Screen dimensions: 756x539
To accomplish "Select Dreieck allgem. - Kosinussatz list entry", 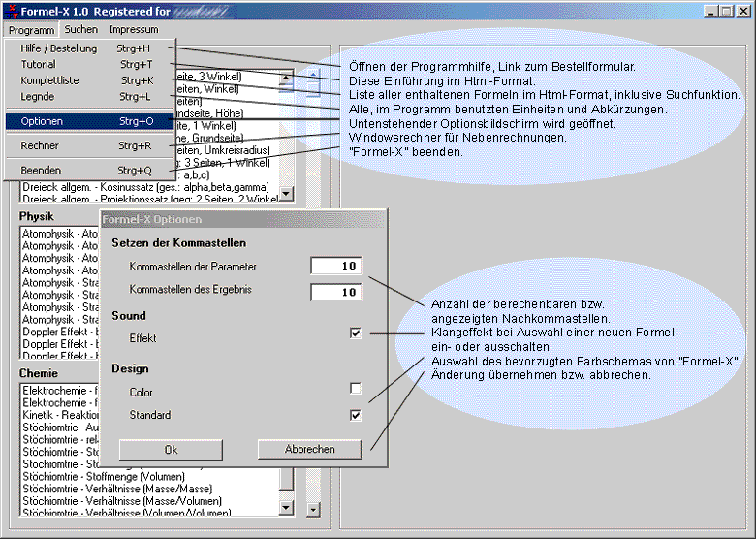I will [x=145, y=186].
